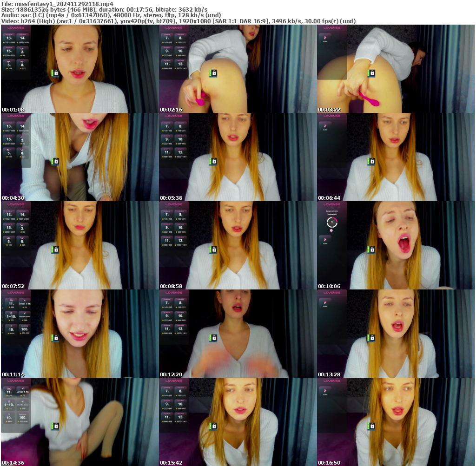Toggle the lock overlay in the 00:10:06 frame

click(x=372, y=250)
